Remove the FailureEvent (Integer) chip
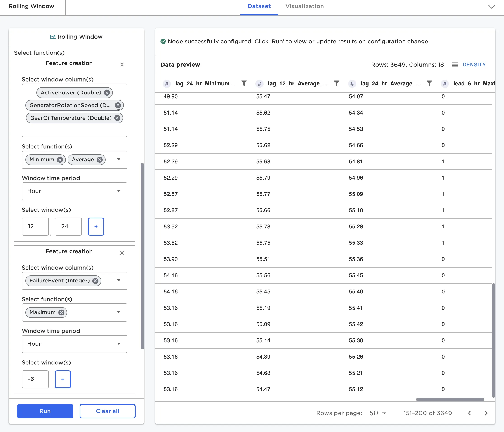504x432 pixels. (x=95, y=281)
